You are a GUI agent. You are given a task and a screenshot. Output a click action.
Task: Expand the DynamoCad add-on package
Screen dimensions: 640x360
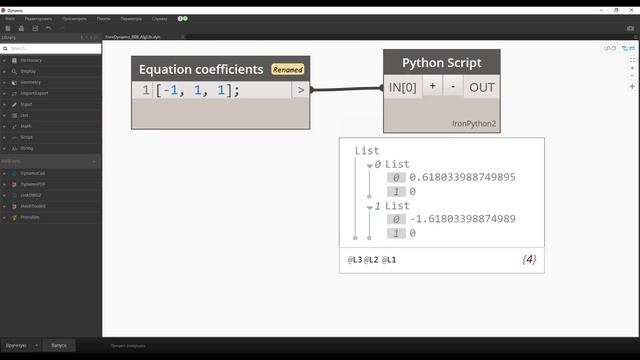(4, 173)
